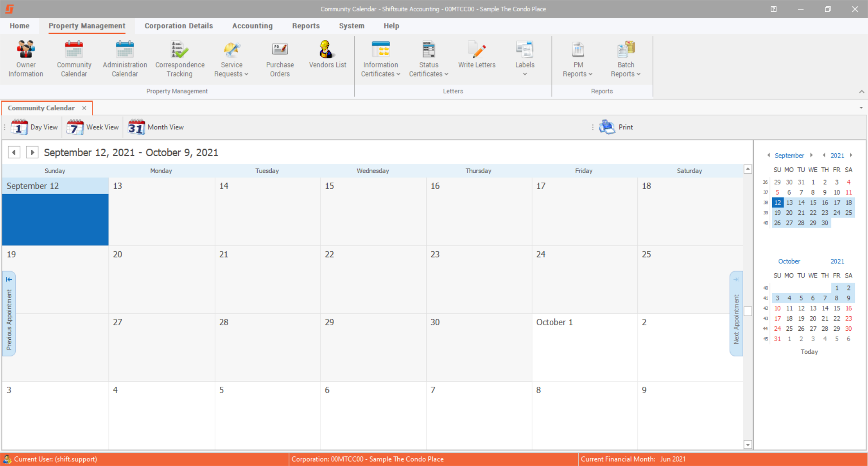Jump to Previous Appointment
The height and width of the screenshot is (466, 868).
click(9, 314)
